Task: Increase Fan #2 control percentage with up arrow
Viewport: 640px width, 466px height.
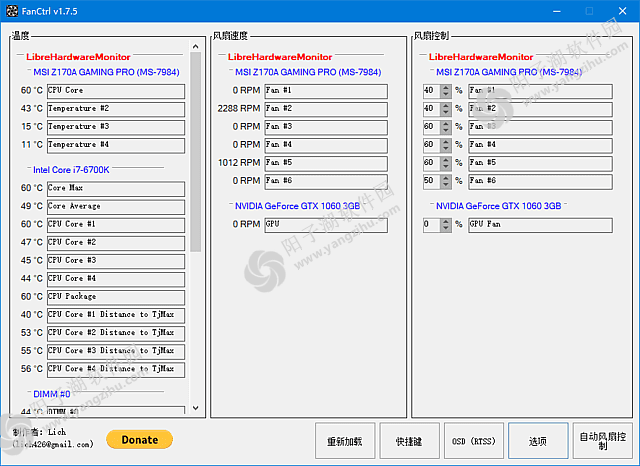Action: [446, 105]
